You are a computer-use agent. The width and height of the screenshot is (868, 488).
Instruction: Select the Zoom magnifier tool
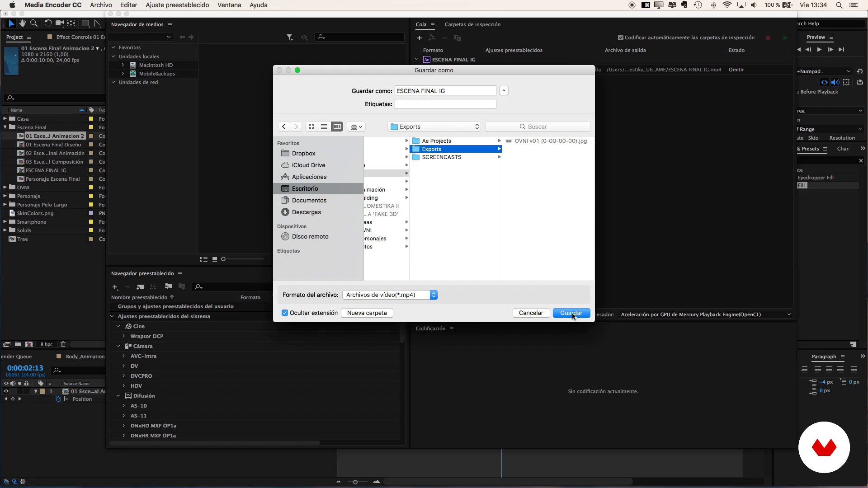(33, 23)
